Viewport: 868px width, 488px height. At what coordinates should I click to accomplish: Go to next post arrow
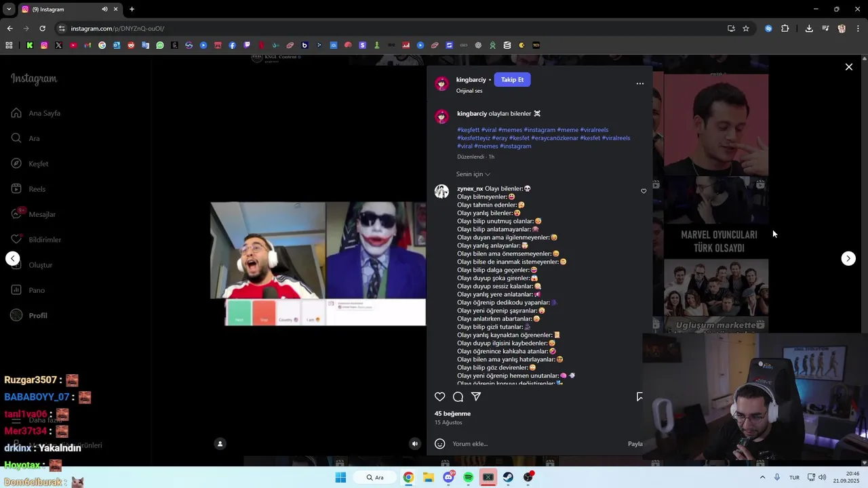pos(848,258)
